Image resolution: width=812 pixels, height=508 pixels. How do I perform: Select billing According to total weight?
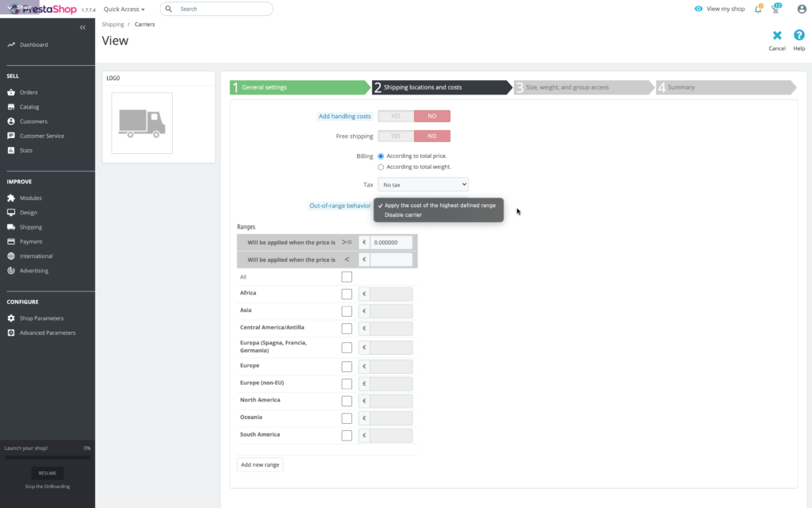click(x=381, y=167)
